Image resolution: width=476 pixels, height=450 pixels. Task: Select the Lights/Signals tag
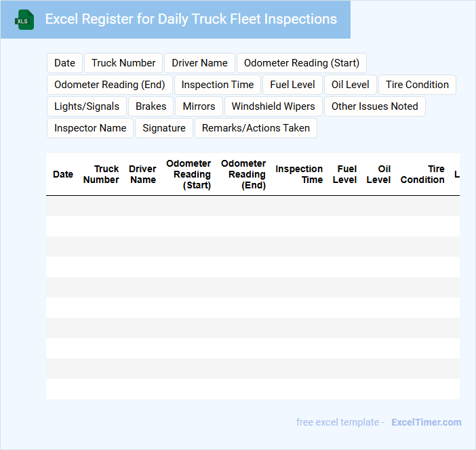(87, 106)
